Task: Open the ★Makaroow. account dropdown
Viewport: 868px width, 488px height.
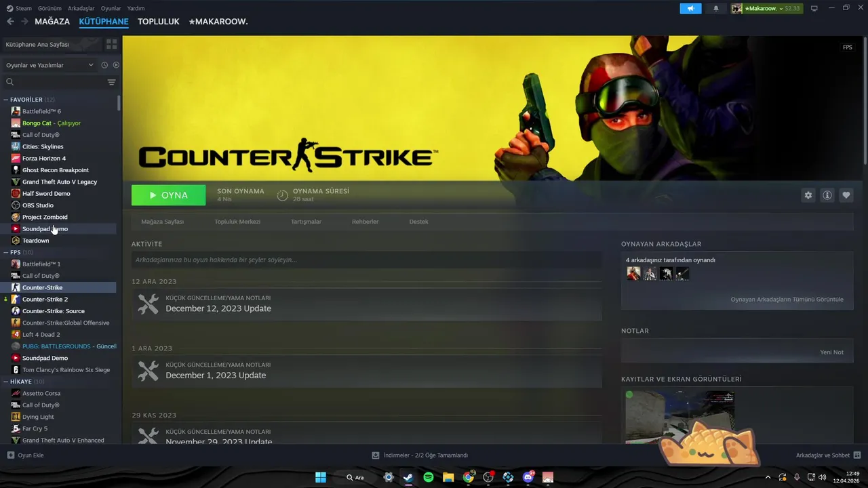Action: (766, 8)
